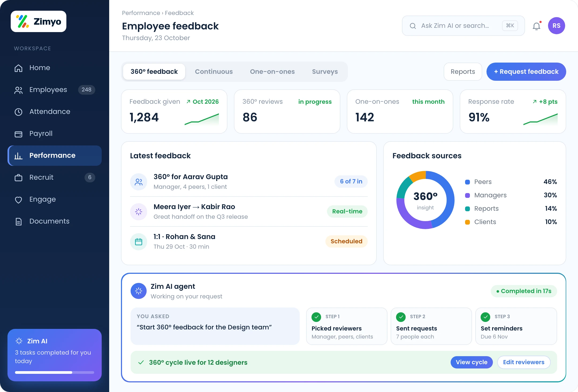Screen dimensions: 578x392
Task: Go to Attendance clock icon
Action: click(x=18, y=112)
